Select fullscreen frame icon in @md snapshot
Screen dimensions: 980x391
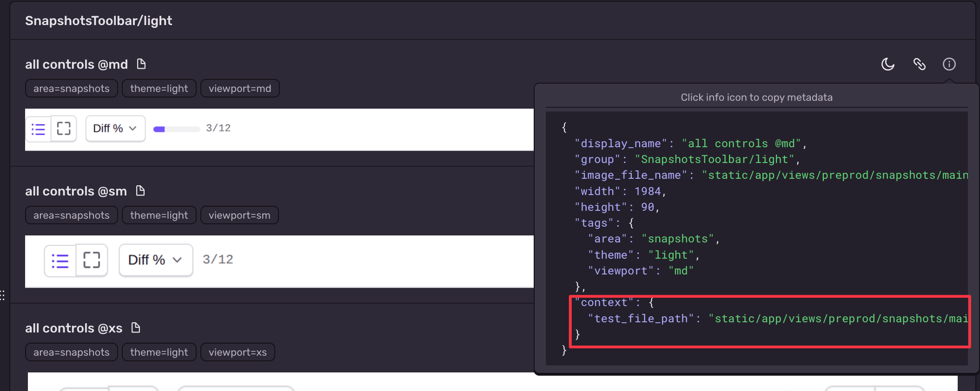(64, 129)
